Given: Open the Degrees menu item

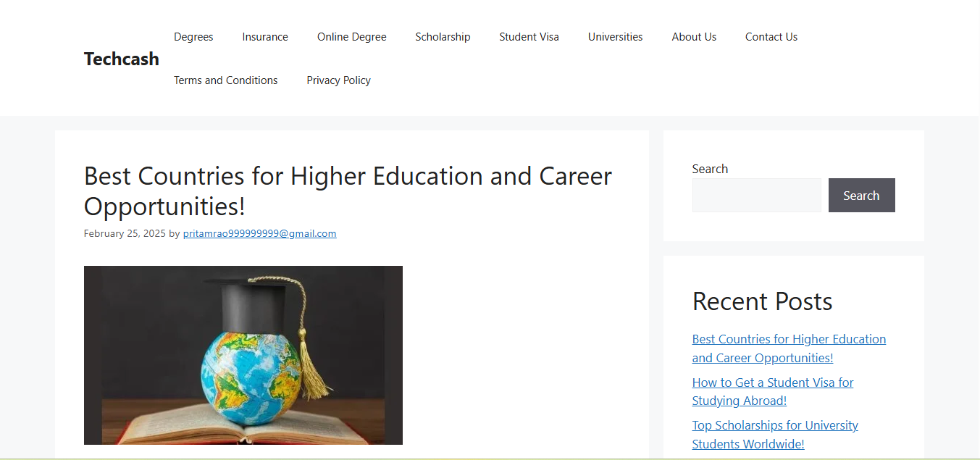Looking at the screenshot, I should pyautogui.click(x=193, y=37).
